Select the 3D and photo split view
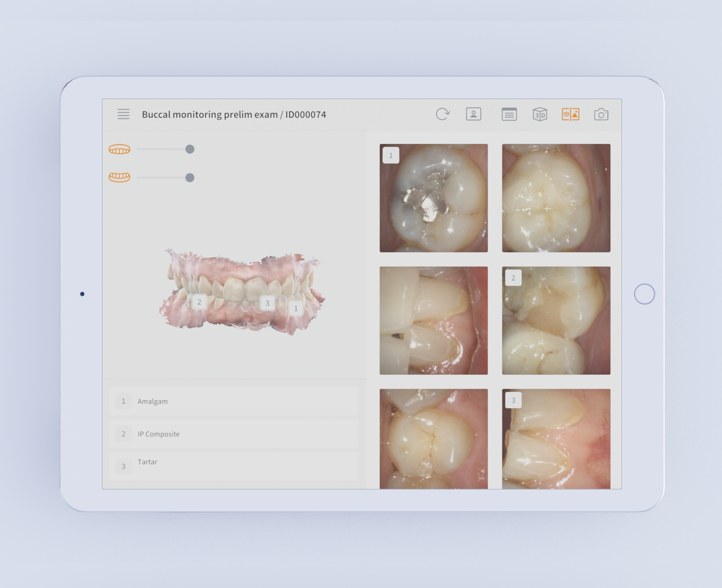The height and width of the screenshot is (588, 722). pos(571,114)
